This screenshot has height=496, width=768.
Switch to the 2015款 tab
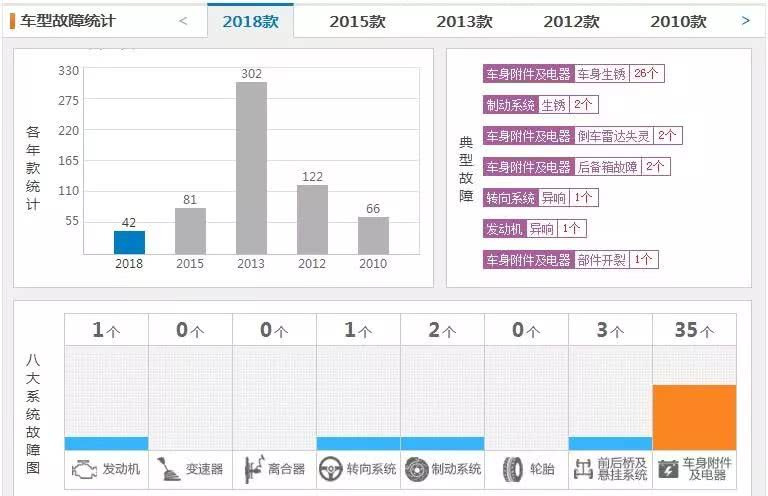tap(357, 21)
